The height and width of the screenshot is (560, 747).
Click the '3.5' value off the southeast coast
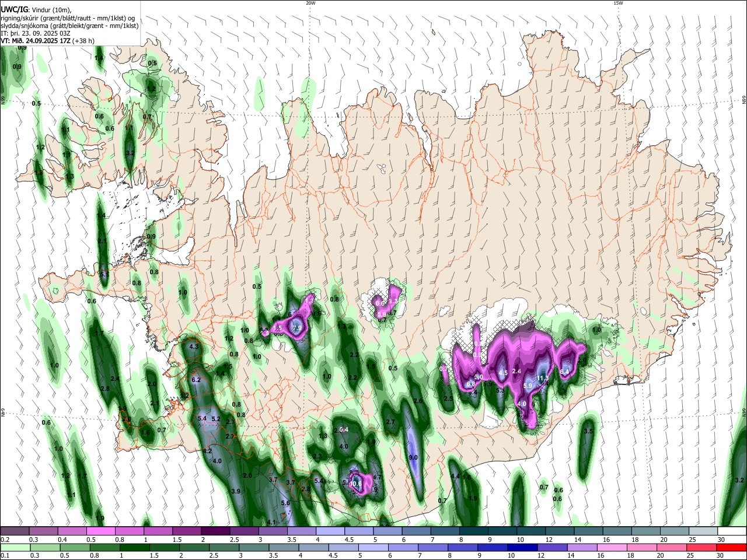[588, 431]
